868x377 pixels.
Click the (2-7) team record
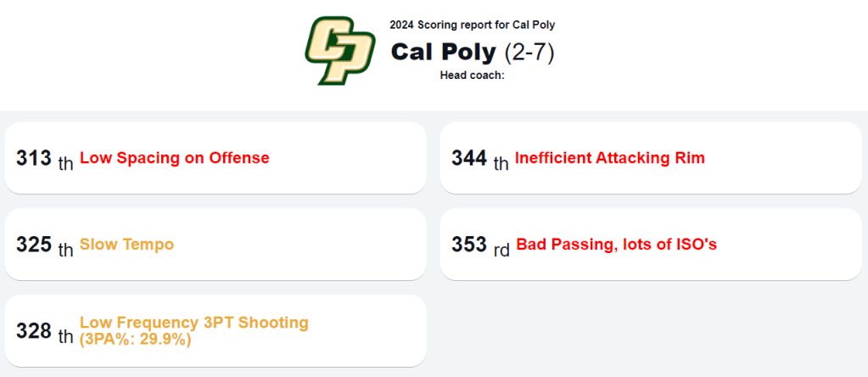529,52
